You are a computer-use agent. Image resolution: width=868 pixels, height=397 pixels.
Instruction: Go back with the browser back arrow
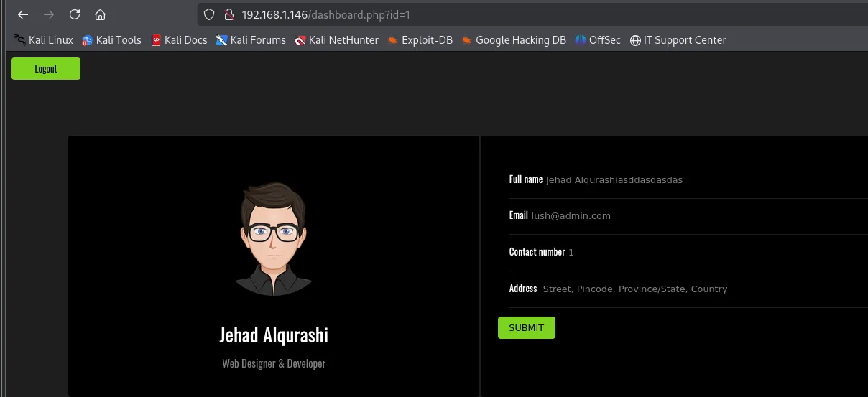[x=23, y=14]
